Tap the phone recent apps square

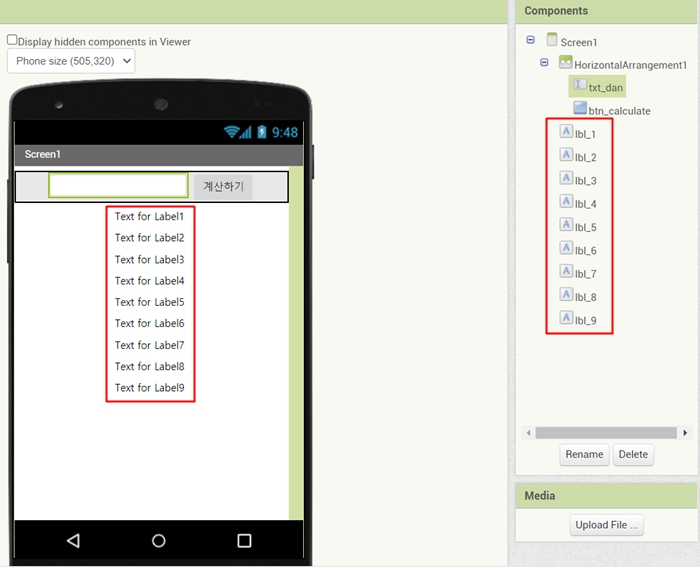tap(244, 541)
